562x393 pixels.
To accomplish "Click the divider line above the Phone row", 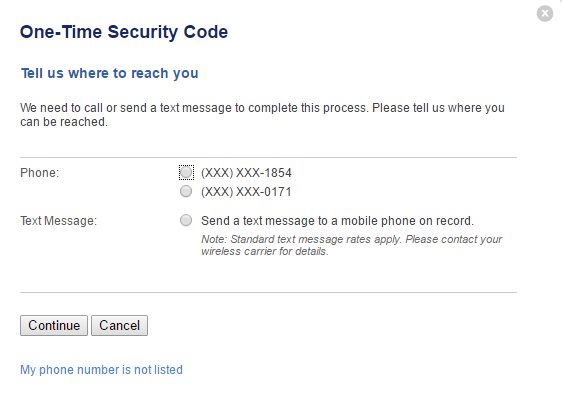I will (268, 157).
